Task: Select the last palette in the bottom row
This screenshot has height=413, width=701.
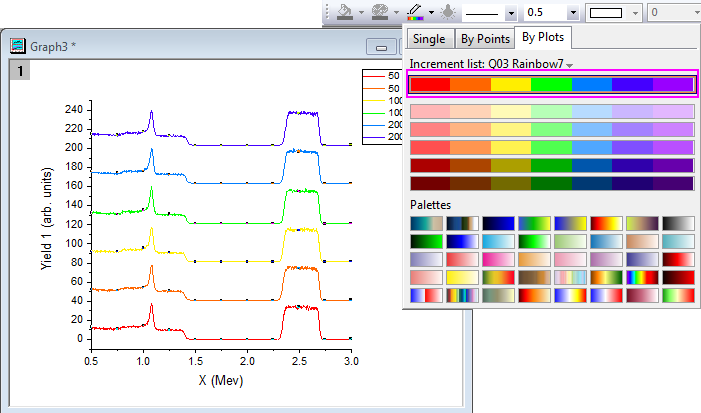Action: point(678,295)
